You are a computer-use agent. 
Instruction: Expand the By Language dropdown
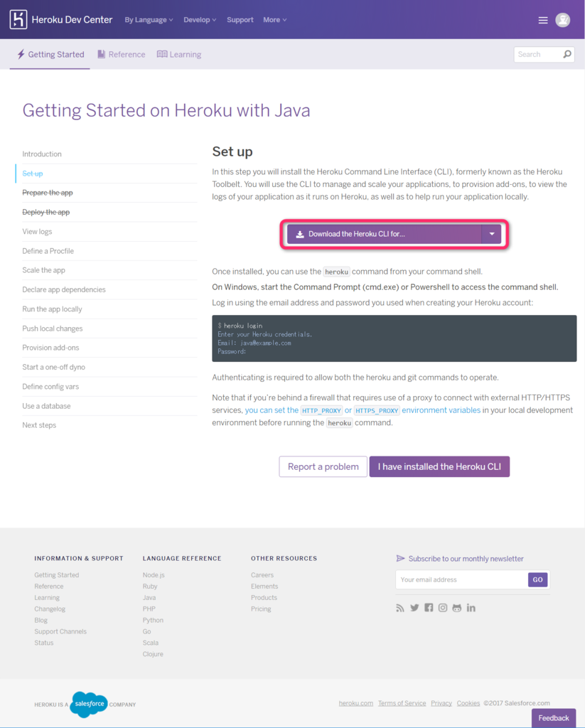tap(149, 20)
